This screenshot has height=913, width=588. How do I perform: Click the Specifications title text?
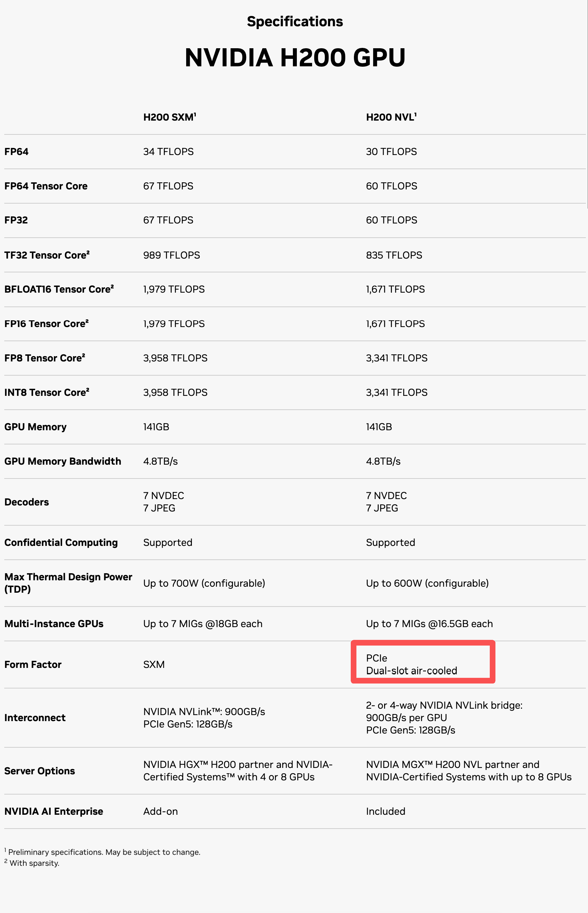coord(295,21)
